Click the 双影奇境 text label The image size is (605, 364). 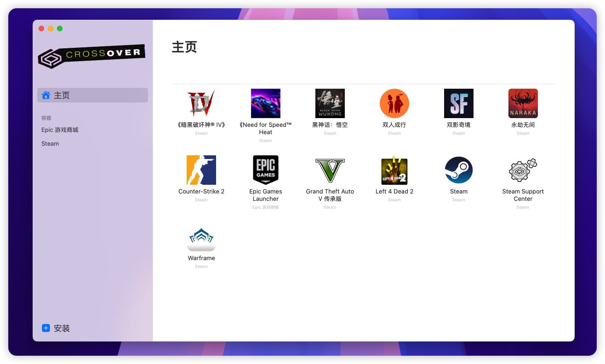pyautogui.click(x=459, y=125)
